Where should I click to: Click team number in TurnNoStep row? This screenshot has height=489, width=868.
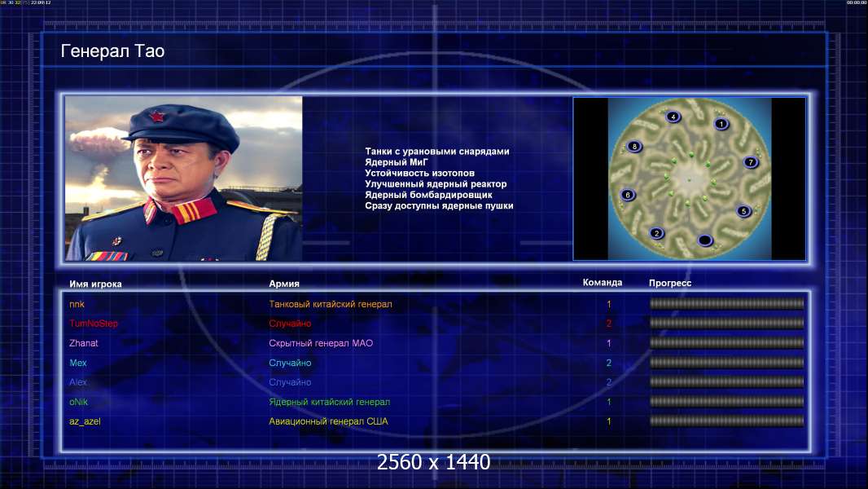pos(609,324)
